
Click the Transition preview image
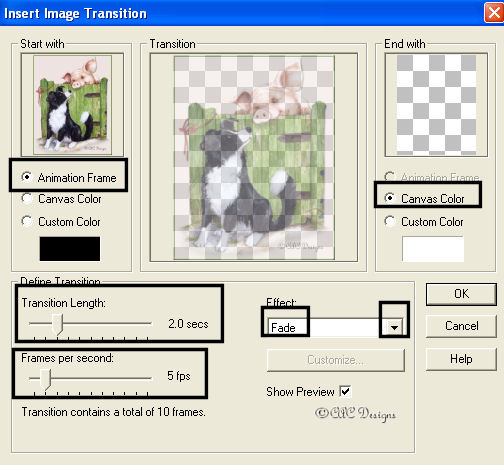tap(254, 157)
